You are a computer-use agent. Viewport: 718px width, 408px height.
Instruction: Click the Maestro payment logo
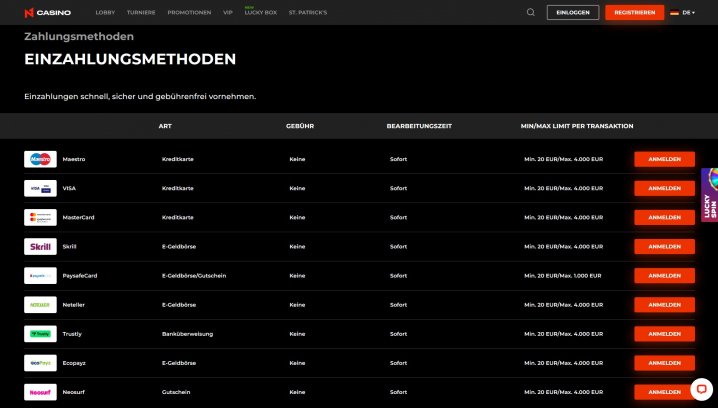40,159
